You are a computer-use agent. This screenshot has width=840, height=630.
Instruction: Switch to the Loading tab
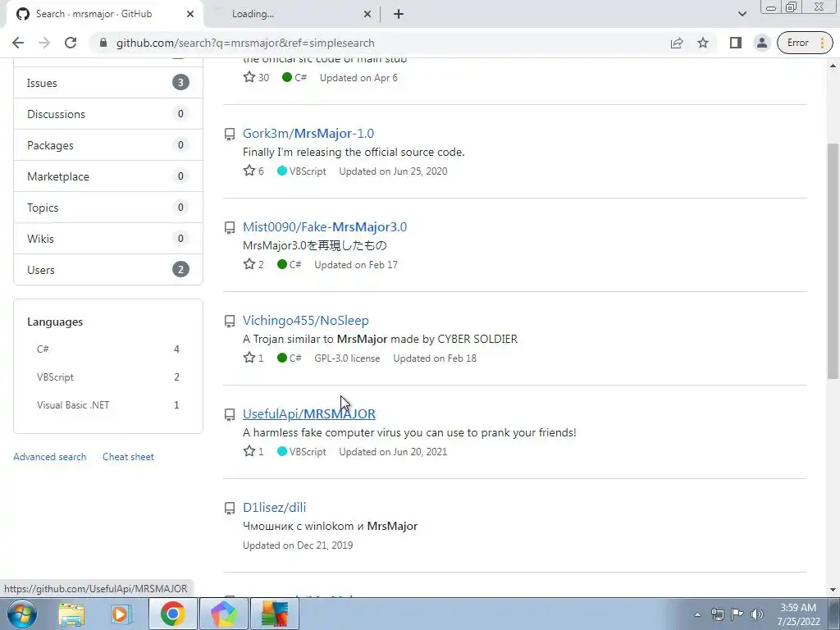(x=292, y=14)
